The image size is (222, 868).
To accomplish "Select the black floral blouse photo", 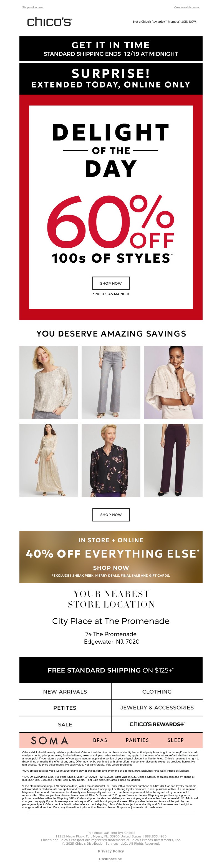I will point(111,460).
